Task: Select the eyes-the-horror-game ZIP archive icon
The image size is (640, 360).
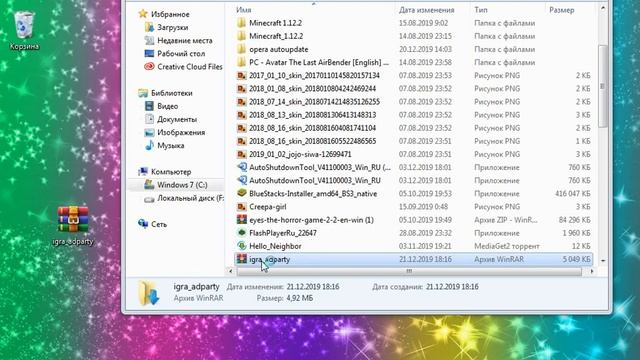Action: (242, 220)
